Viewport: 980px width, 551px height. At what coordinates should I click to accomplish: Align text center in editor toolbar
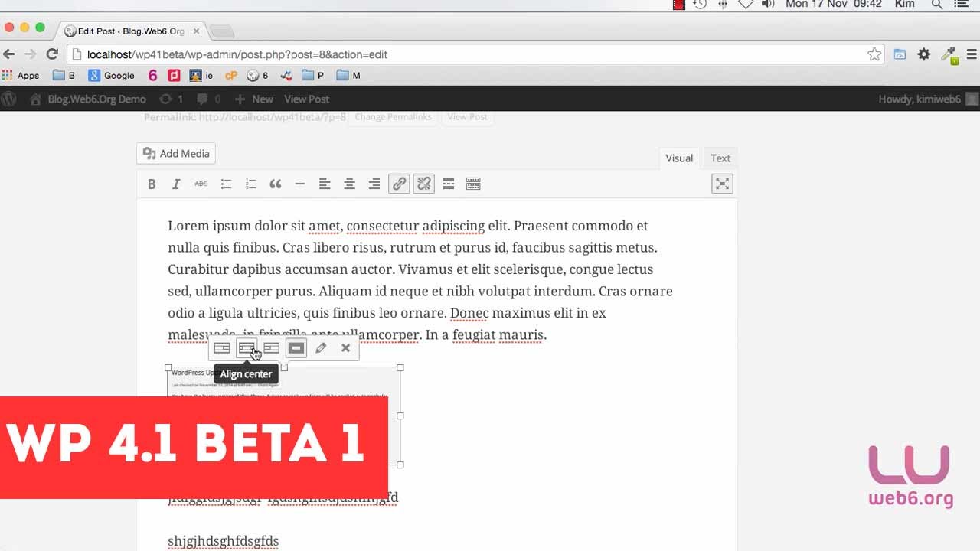click(349, 184)
